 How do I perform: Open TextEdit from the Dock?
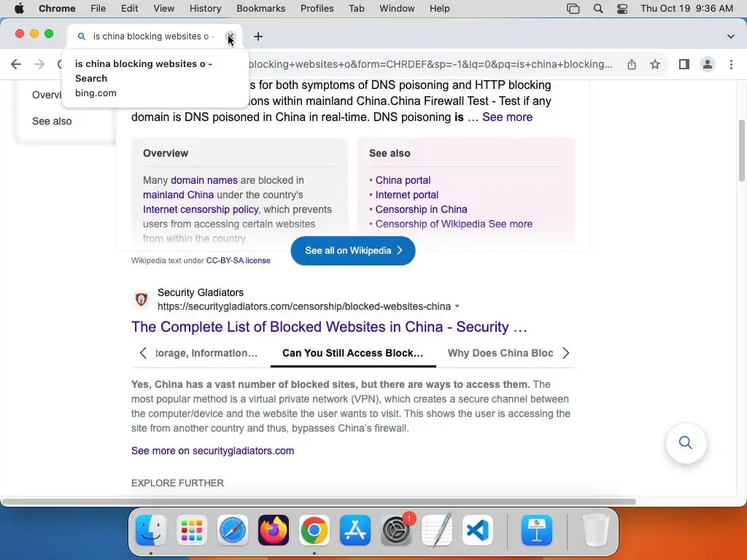[437, 531]
